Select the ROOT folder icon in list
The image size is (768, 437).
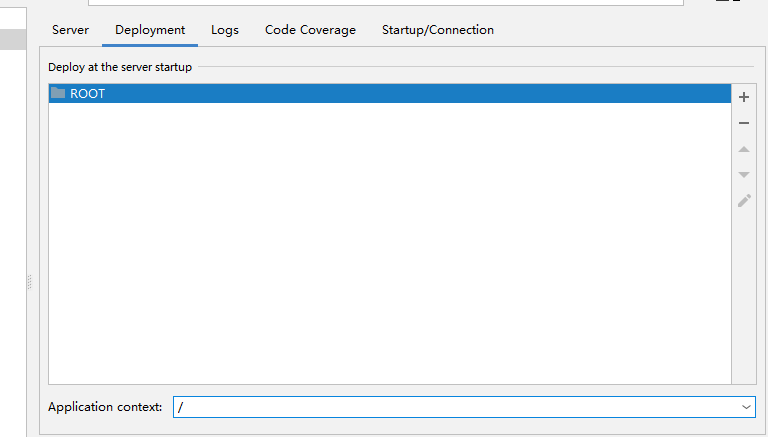tap(58, 93)
